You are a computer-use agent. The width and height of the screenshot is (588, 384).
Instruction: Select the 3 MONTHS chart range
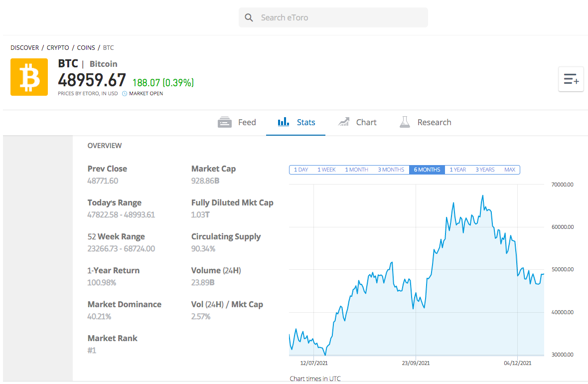391,170
